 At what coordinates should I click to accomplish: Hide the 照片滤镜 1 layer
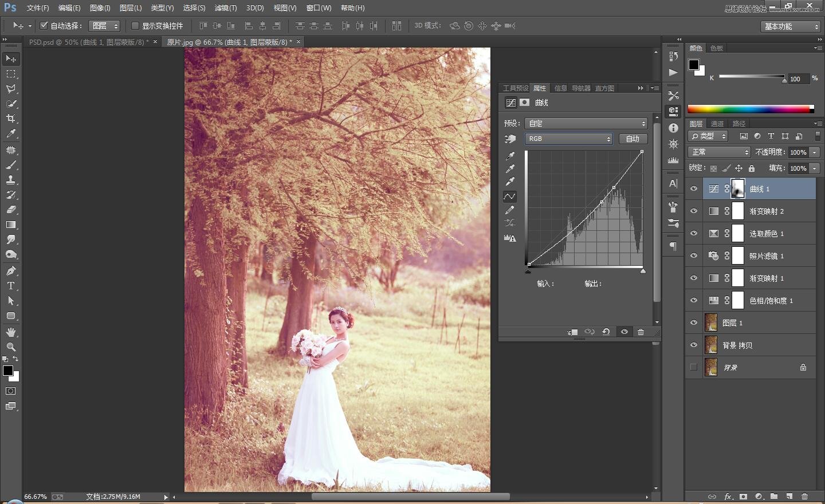(694, 255)
